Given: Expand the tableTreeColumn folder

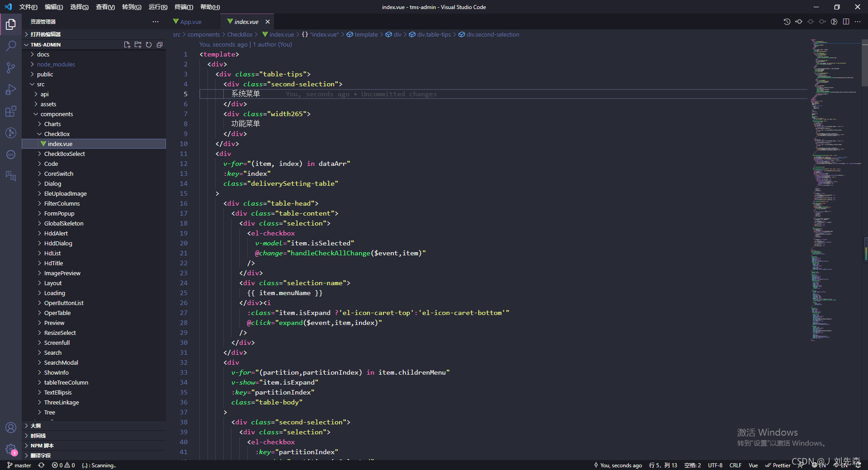Looking at the screenshot, I should click(x=94, y=382).
